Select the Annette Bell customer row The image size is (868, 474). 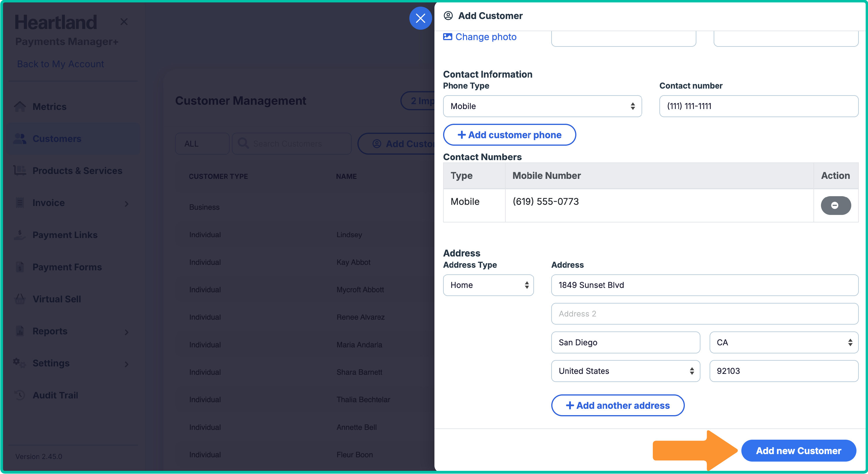point(305,427)
